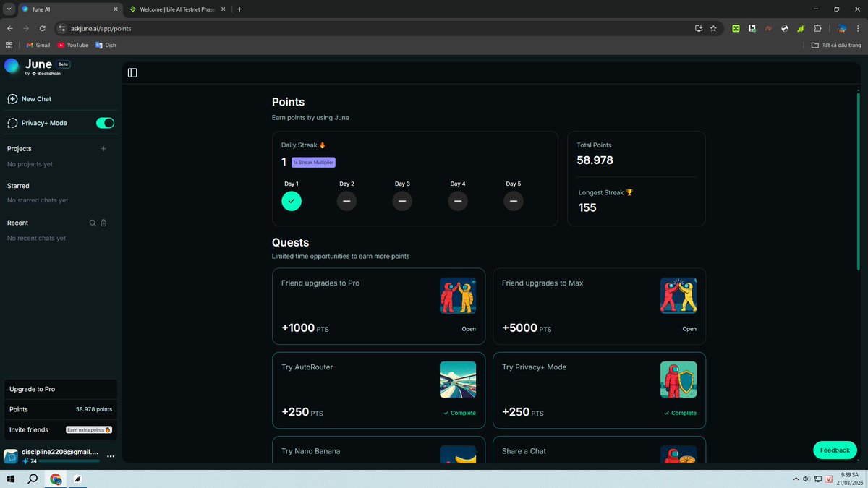Screen dimensions: 868x488
Task: Toggle the sidebar panel icon
Action: pyautogui.click(x=132, y=72)
